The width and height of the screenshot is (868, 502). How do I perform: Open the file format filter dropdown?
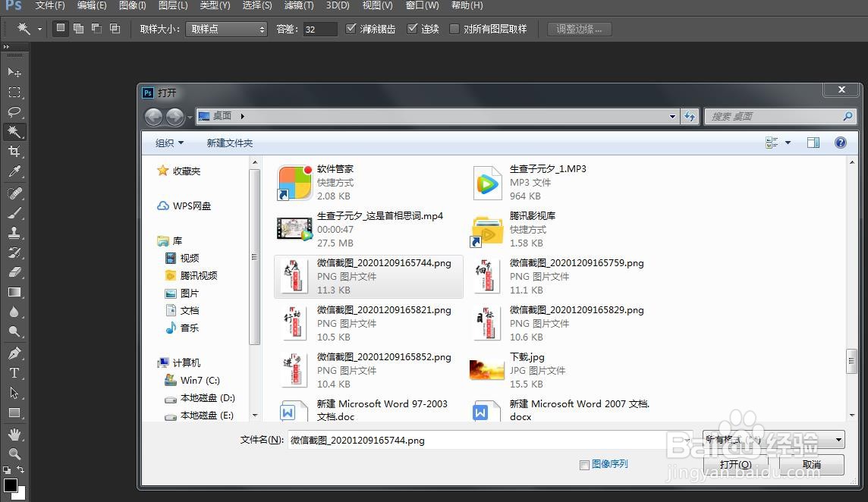click(773, 440)
